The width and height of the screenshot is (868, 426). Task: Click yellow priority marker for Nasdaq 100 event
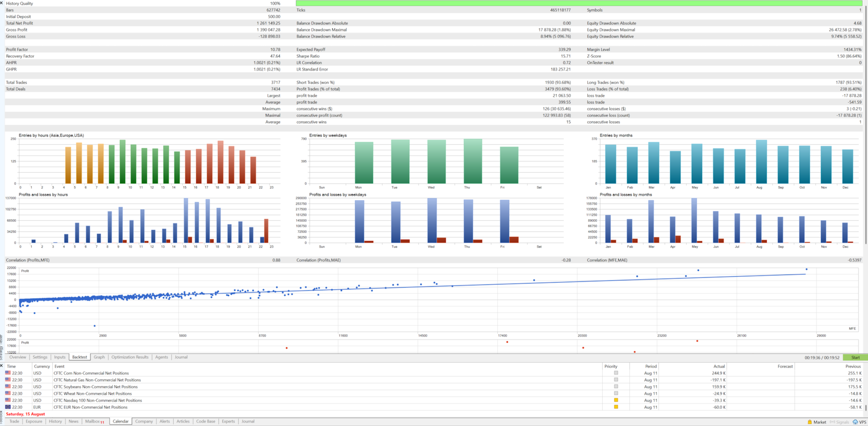coord(616,400)
